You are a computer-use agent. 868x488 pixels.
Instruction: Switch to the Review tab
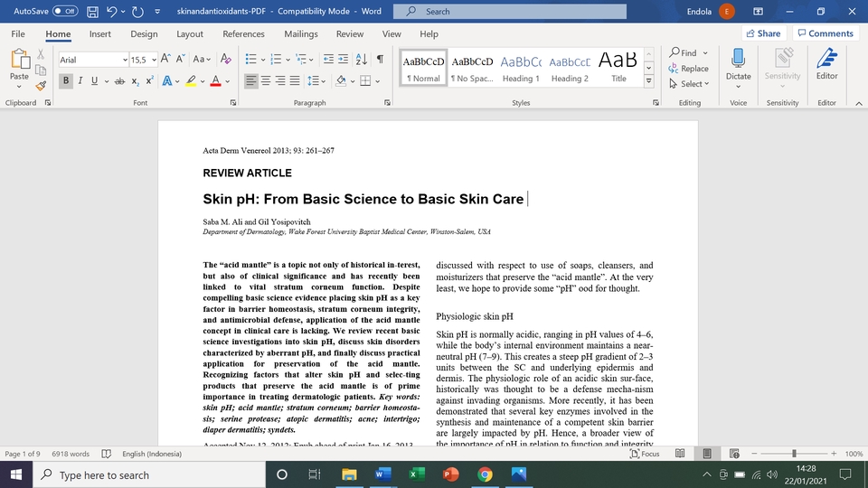pos(350,33)
